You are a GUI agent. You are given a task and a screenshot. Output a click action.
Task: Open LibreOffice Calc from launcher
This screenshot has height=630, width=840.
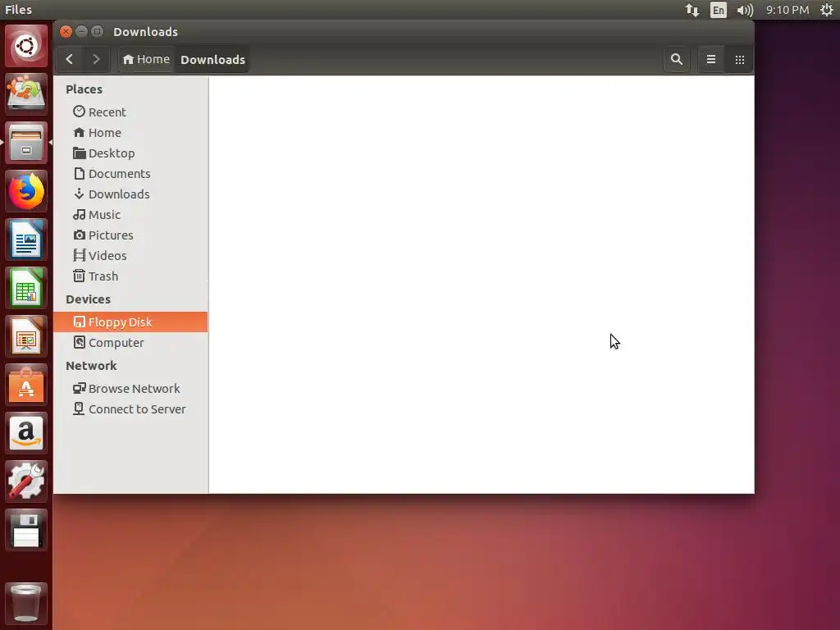pyautogui.click(x=26, y=288)
